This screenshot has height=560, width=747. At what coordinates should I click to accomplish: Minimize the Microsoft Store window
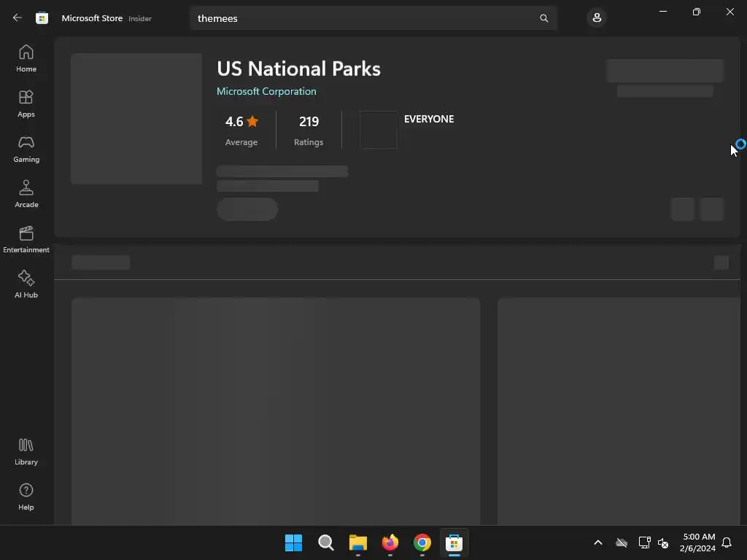click(x=662, y=12)
